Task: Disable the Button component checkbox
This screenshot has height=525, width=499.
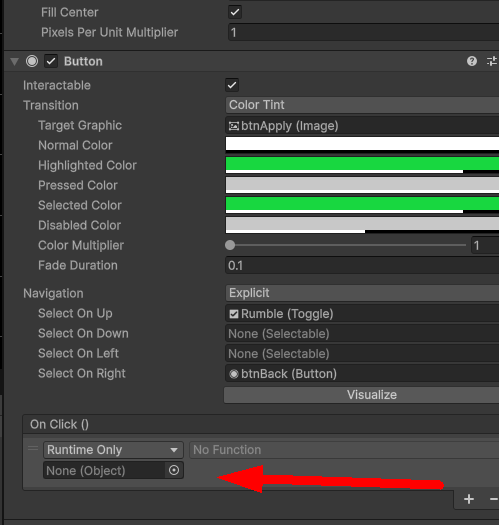Action: tap(51, 61)
